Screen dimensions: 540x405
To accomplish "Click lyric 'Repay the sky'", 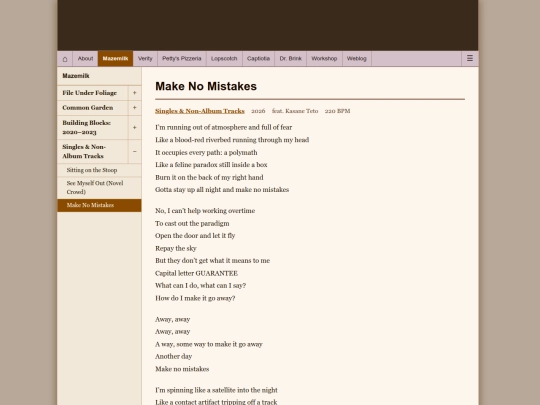I will click(x=176, y=248).
